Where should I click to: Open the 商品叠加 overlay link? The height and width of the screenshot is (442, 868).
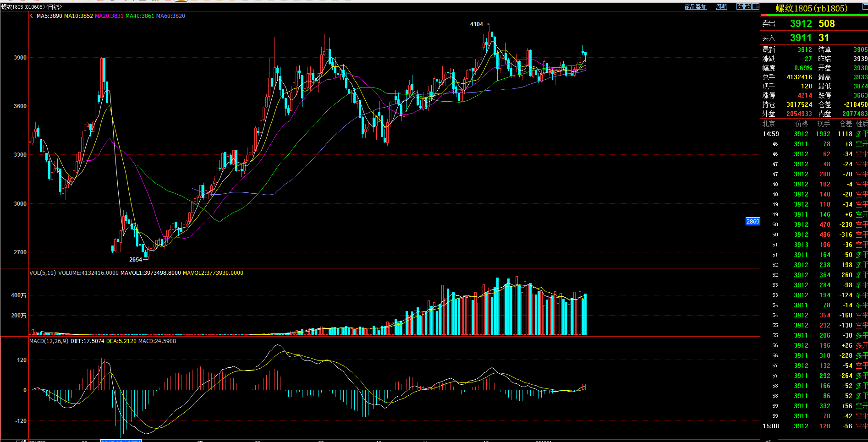tap(695, 7)
